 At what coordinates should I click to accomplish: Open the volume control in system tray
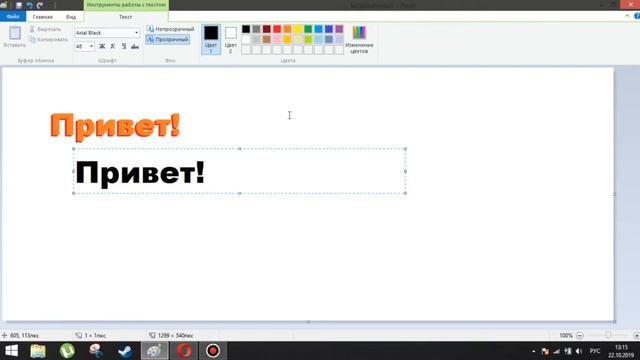579,351
